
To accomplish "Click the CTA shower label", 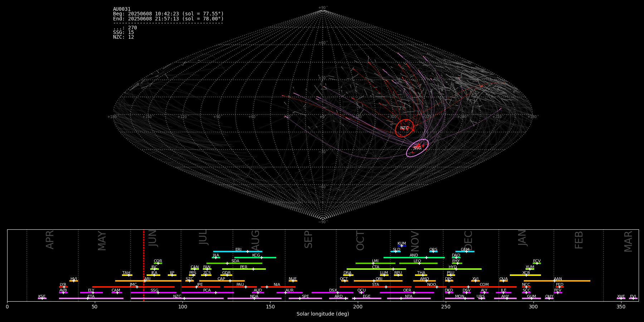I will tap(375, 267).
